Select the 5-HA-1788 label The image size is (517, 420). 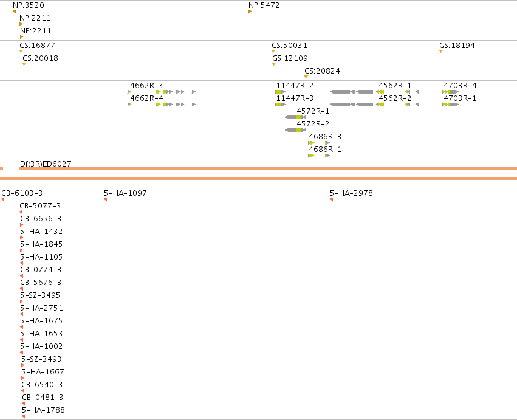[43, 410]
